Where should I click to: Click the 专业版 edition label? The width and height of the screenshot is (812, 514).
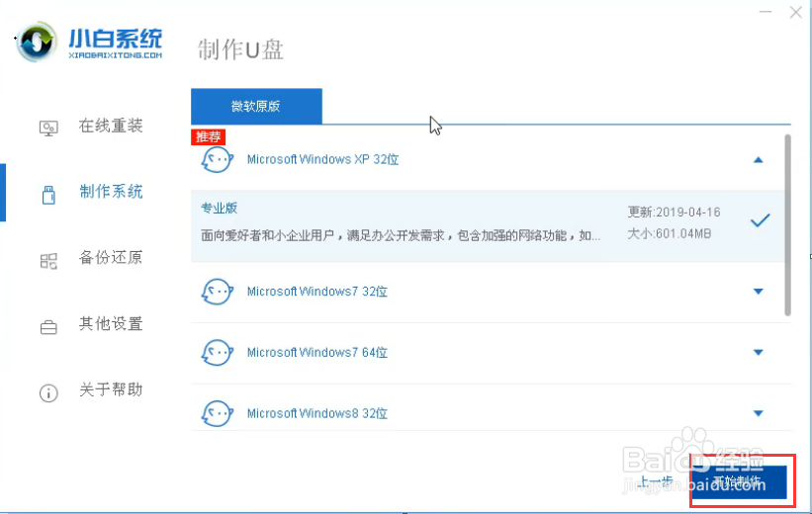(219, 209)
